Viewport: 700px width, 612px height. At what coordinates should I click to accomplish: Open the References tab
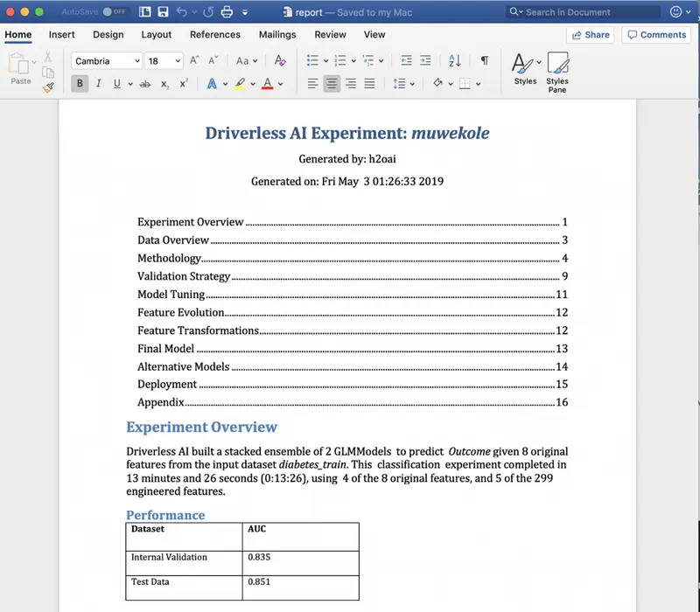tap(215, 35)
